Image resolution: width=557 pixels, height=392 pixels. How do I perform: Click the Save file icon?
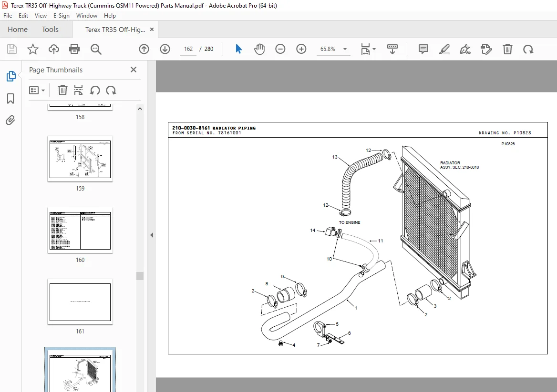pos(12,49)
